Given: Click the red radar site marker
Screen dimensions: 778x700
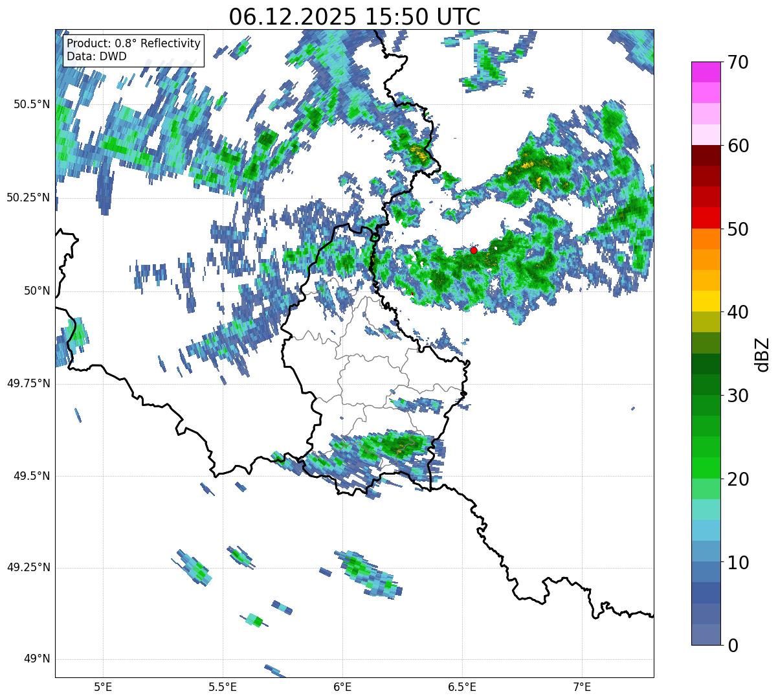Looking at the screenshot, I should 474,250.
